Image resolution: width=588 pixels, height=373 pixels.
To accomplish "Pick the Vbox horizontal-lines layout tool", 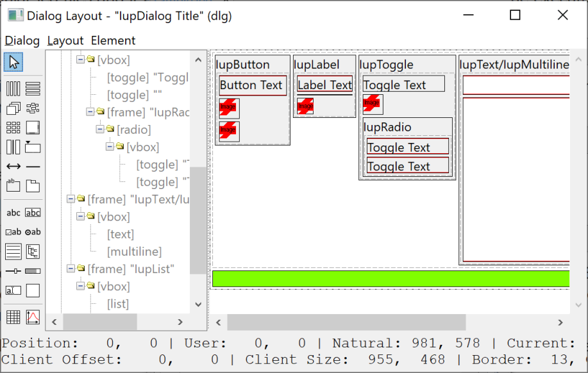I will click(x=33, y=89).
